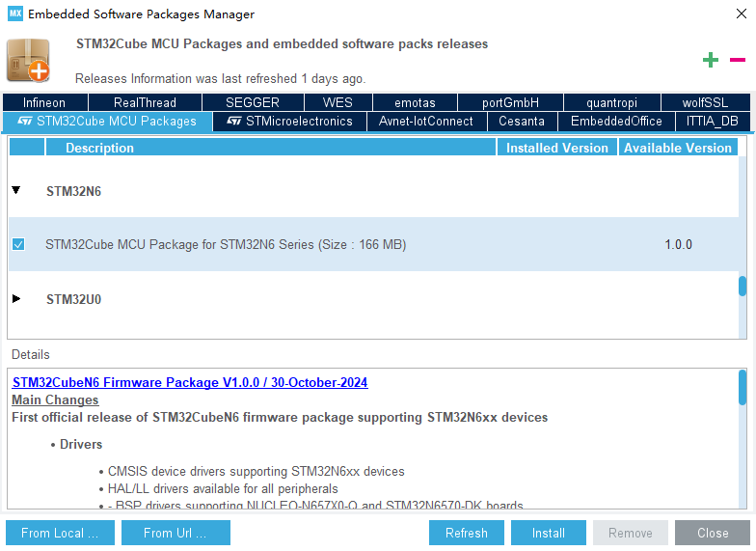Click the Install button
756x551 pixels.
pyautogui.click(x=548, y=533)
